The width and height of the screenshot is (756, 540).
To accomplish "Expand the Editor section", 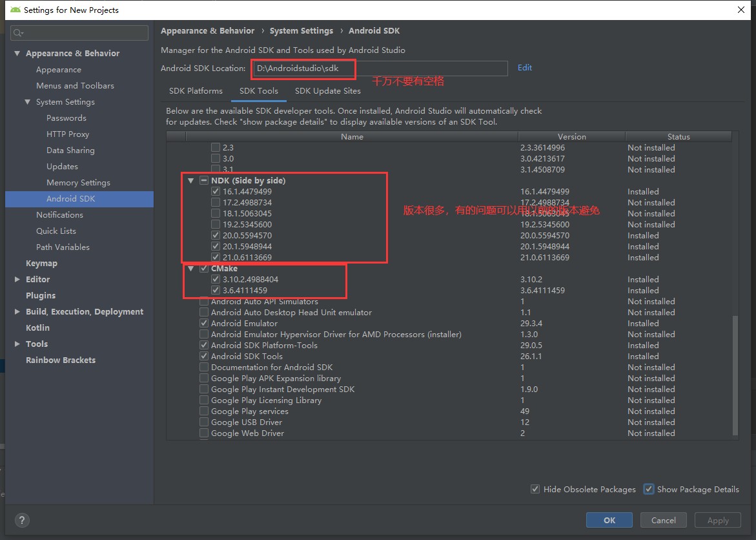I will (17, 280).
